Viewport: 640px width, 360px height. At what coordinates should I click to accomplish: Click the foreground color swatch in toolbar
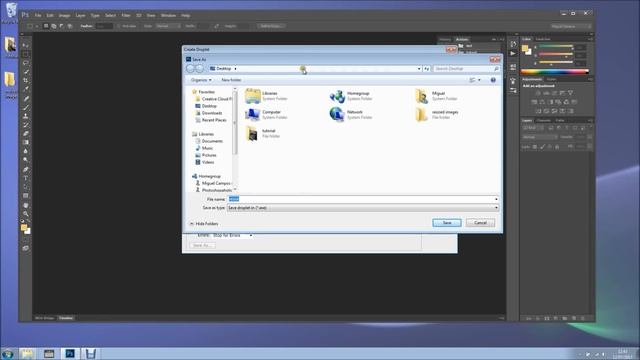(24, 228)
